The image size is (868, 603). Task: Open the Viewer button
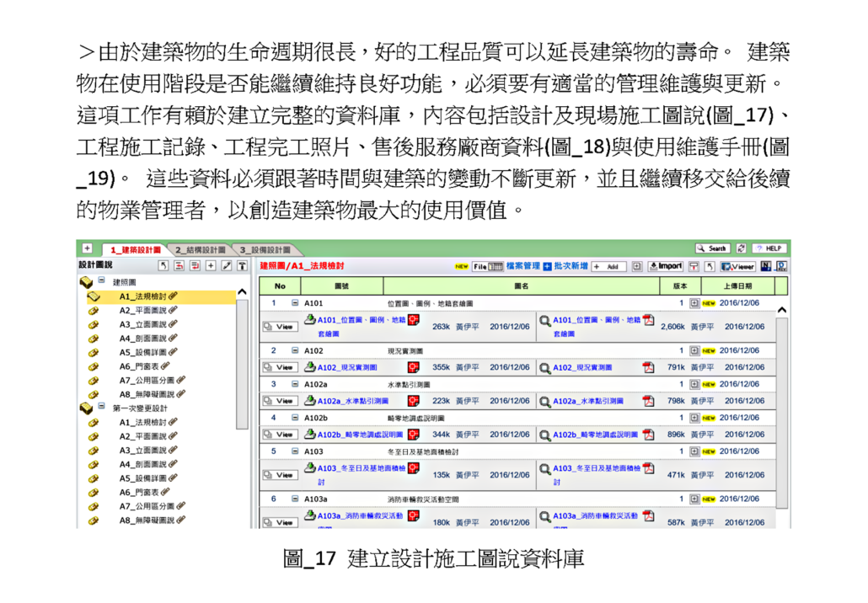(738, 267)
